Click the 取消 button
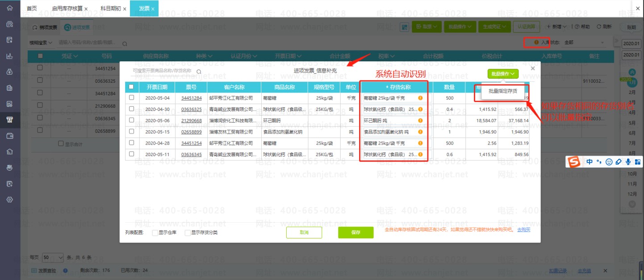Screen dimensions: 644x280 [304, 233]
